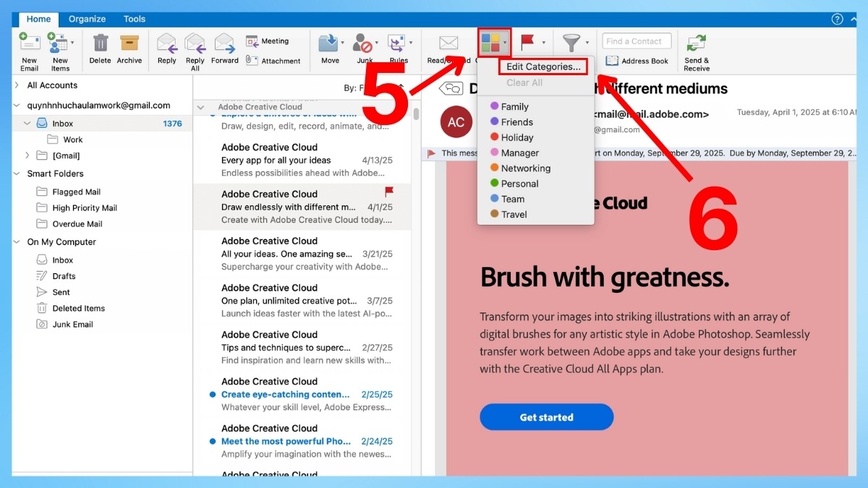Expand the [Gmail] folder
The width and height of the screenshot is (868, 488).
[27, 155]
